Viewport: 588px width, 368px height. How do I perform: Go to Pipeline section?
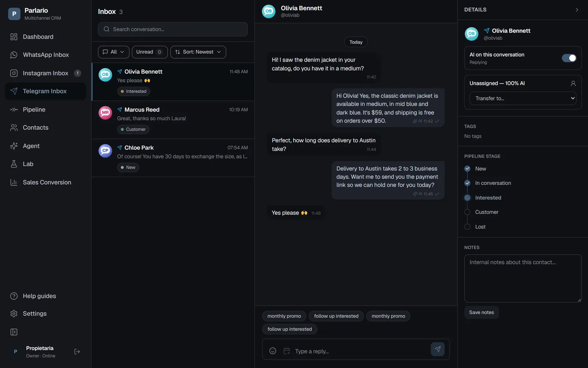coord(45,110)
